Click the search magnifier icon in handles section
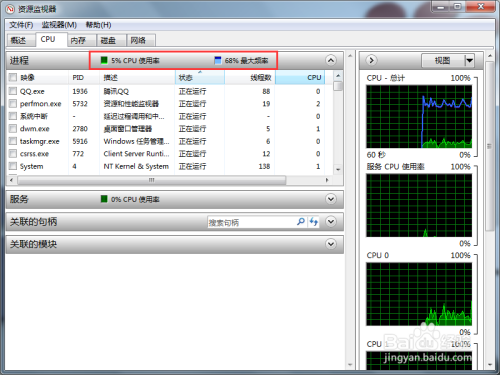500x375 pixels. (301, 222)
